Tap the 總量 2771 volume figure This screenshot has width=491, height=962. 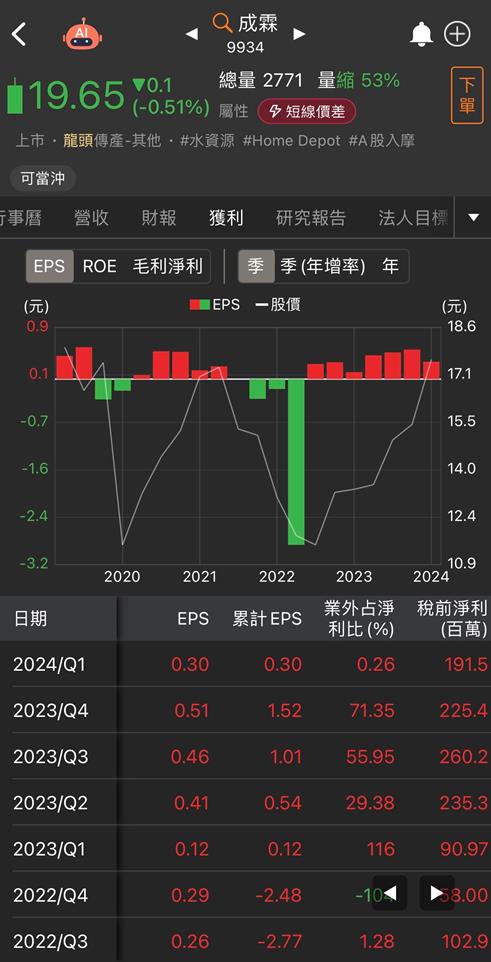point(261,80)
